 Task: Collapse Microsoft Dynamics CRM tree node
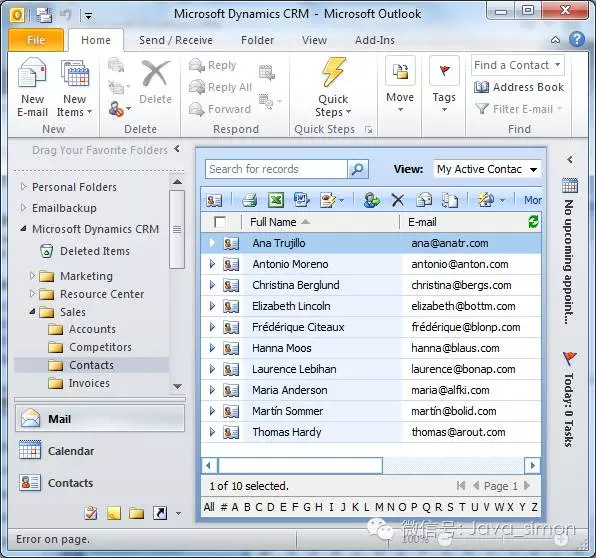coord(23,229)
